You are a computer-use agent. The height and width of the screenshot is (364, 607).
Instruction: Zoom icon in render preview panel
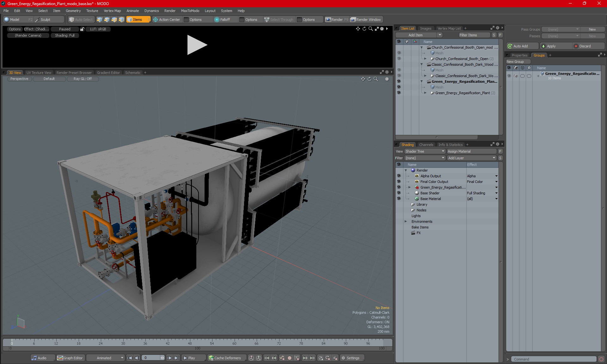(371, 29)
